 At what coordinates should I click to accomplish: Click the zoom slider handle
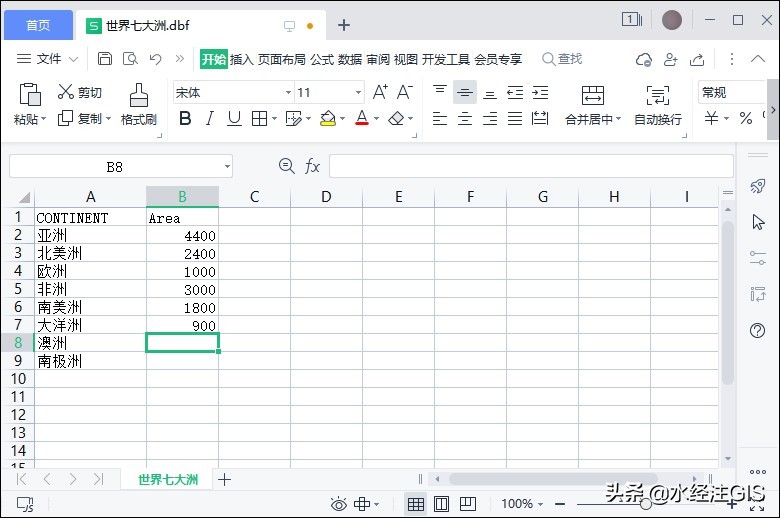click(x=646, y=504)
